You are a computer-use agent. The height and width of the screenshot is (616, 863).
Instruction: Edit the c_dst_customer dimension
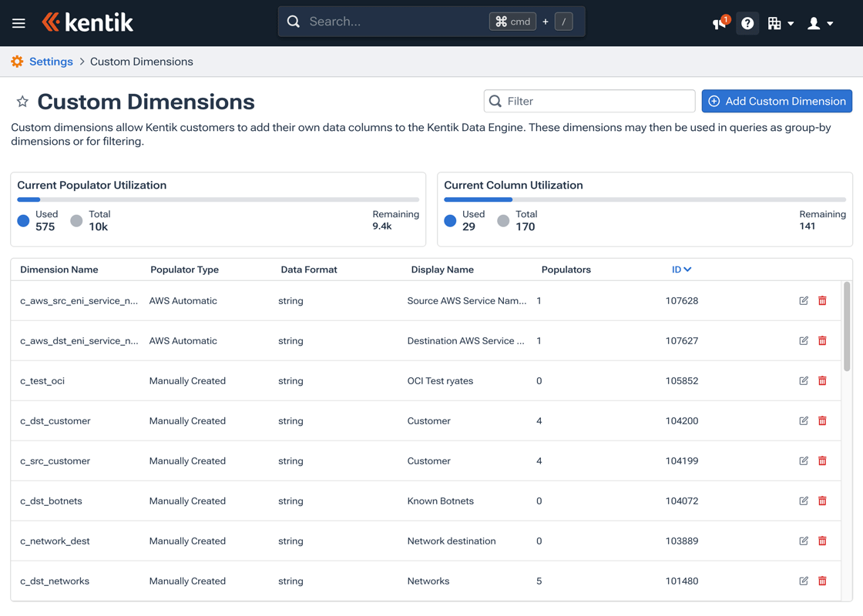click(803, 420)
